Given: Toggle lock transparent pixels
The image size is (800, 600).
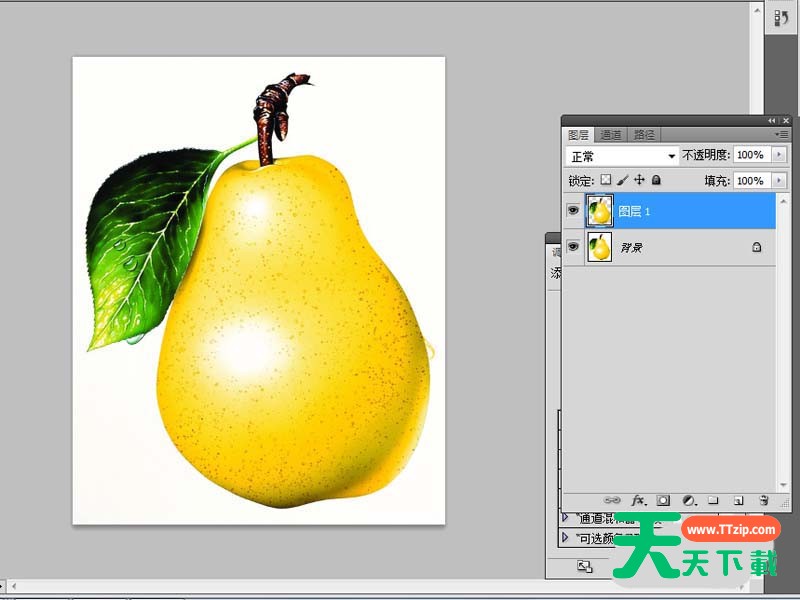Looking at the screenshot, I should point(605,181).
